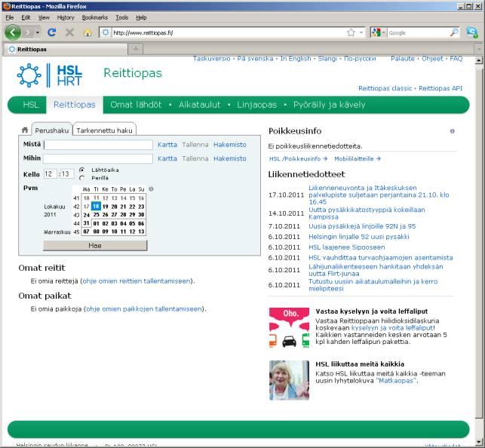Open news Helsingin linjalle 52 uusi pysäkki

point(359,237)
